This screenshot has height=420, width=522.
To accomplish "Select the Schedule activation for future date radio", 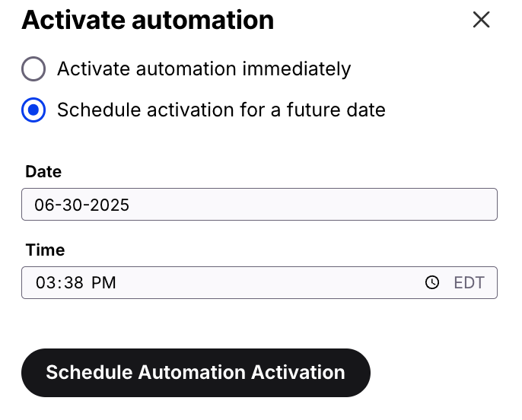I will tap(33, 110).
